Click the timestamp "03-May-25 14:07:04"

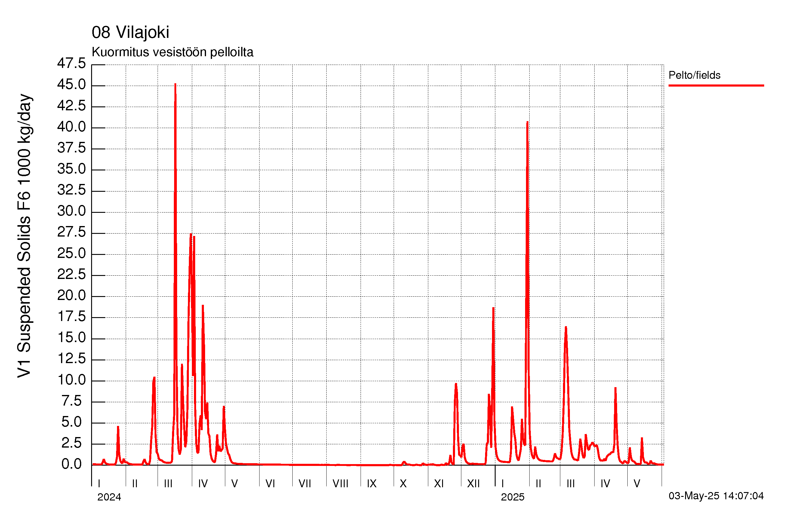tap(716, 496)
